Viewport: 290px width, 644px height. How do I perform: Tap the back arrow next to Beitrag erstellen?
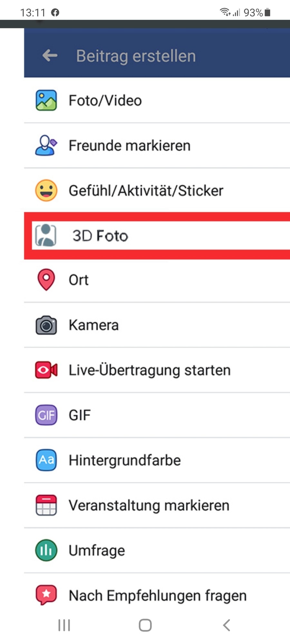pyautogui.click(x=50, y=56)
